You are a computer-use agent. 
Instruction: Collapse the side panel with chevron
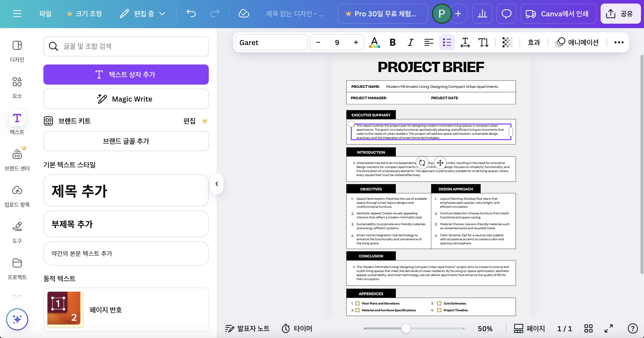coord(217,184)
